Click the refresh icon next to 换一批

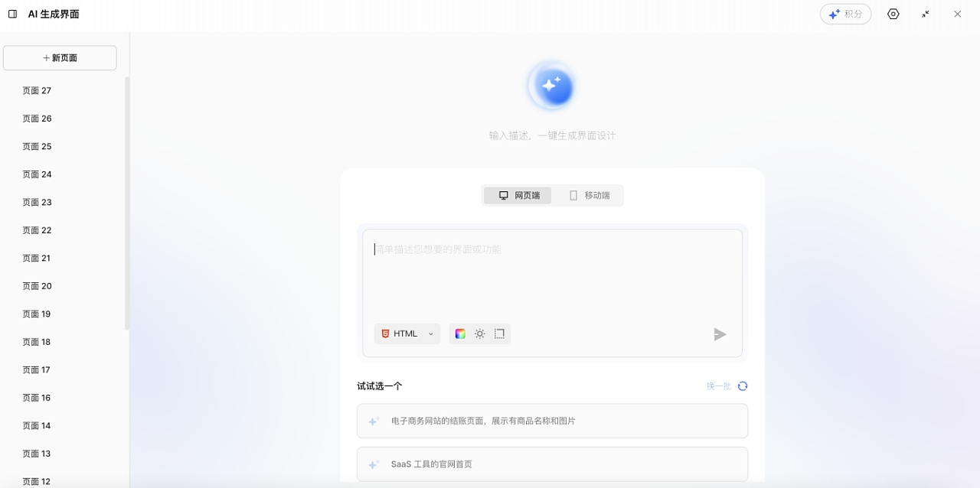point(742,386)
